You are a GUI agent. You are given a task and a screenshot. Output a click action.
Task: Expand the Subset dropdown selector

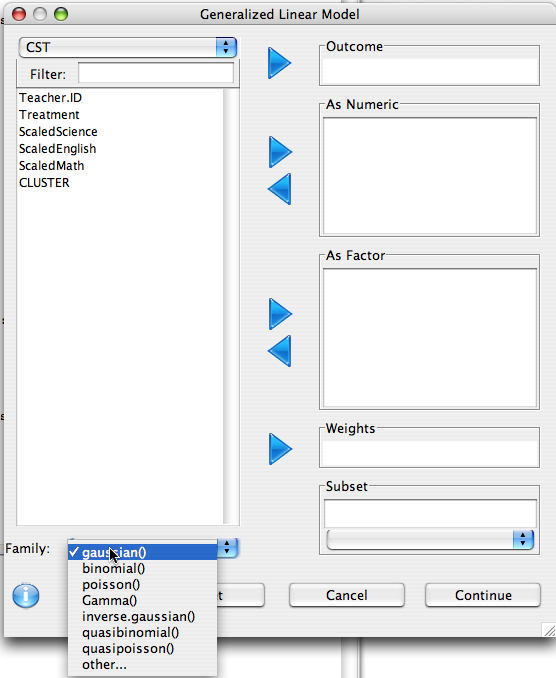click(x=430, y=539)
